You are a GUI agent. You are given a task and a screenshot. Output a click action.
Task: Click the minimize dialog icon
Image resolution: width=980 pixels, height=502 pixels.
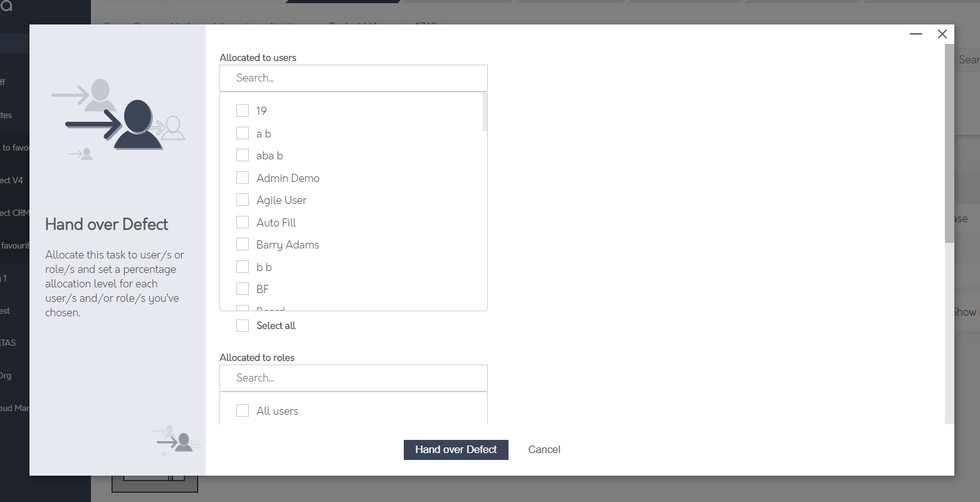click(x=916, y=34)
